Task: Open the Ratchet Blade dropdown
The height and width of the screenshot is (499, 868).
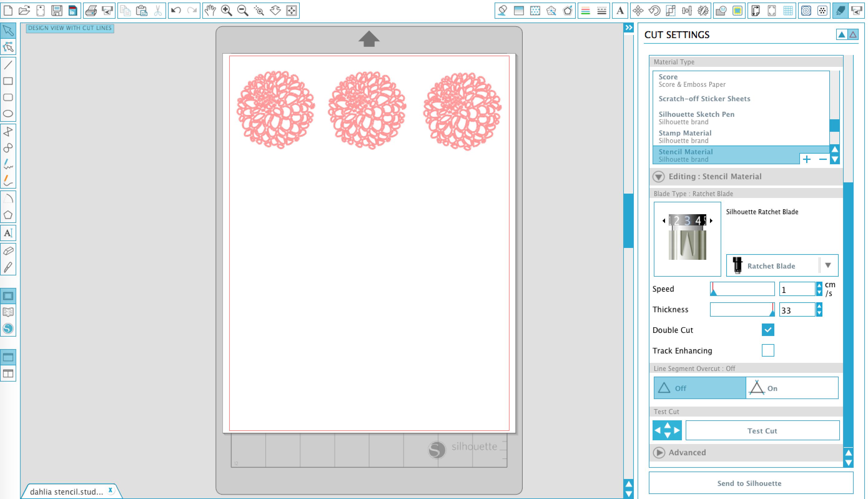Action: 828,266
